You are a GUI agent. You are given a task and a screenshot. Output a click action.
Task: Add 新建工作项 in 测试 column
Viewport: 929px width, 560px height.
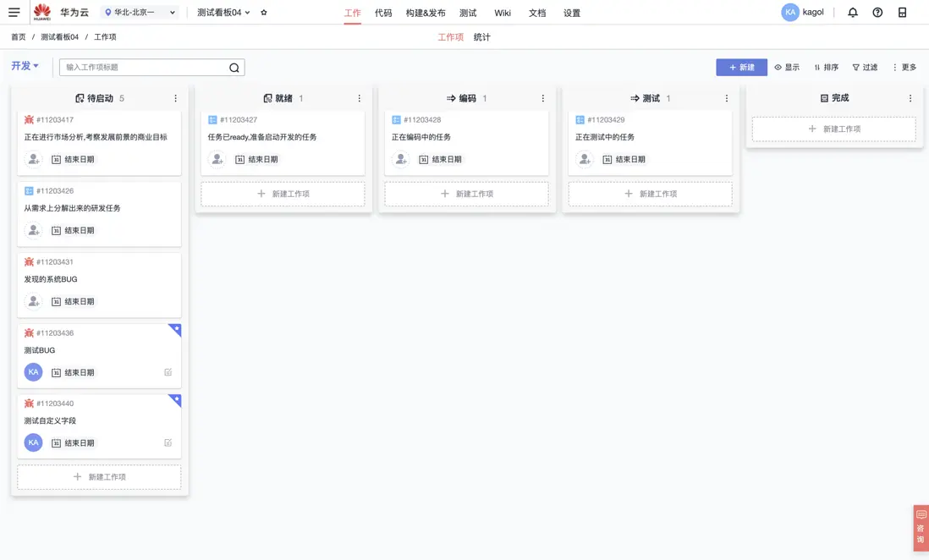coord(651,194)
